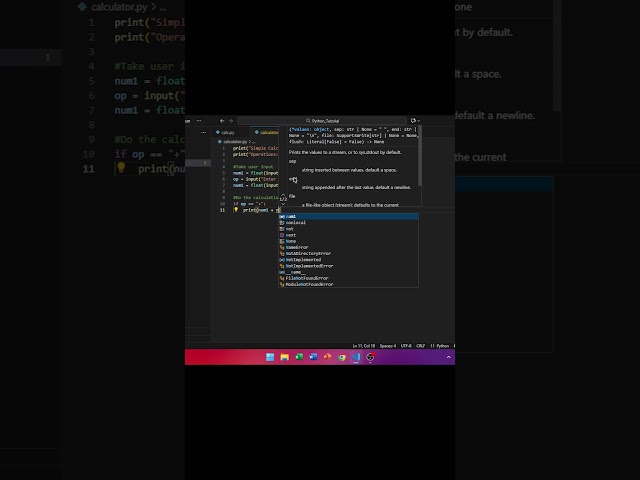Click the scrollbar in the print documentation popup
This screenshot has width=640, height=480.
pos(419,155)
